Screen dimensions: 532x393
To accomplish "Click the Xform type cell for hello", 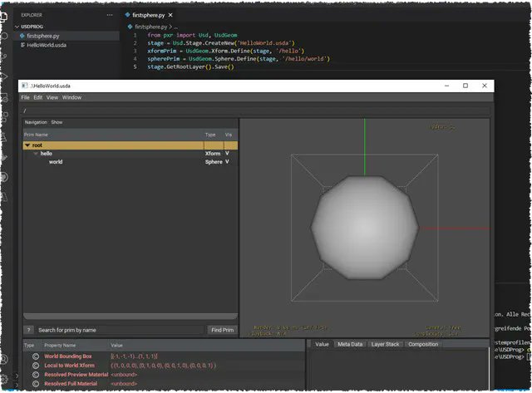I will [x=213, y=153].
